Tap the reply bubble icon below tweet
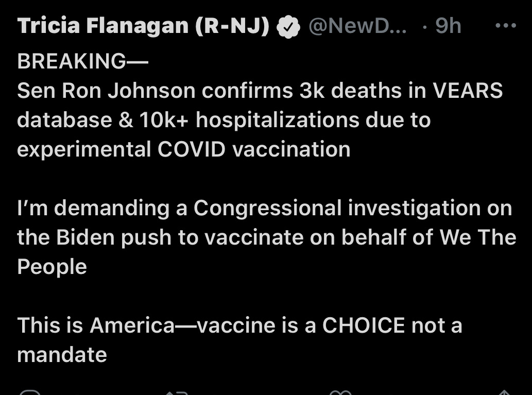The image size is (532, 395). click(x=30, y=392)
